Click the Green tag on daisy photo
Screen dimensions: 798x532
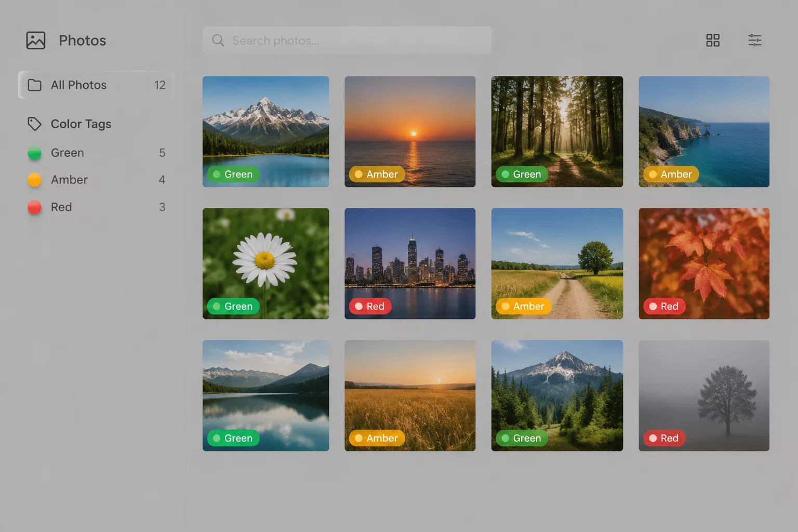pos(233,307)
